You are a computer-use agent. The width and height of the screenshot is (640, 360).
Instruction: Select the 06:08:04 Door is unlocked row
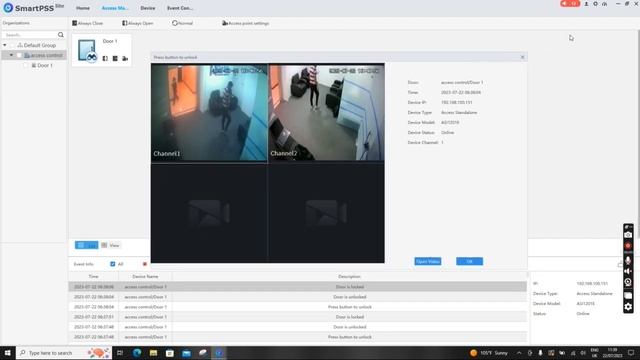coord(298,297)
